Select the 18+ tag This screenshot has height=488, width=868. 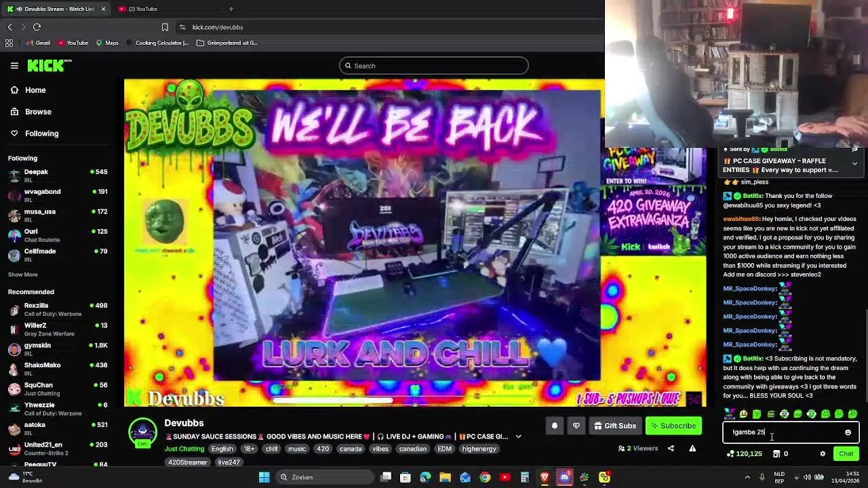pyautogui.click(x=250, y=449)
